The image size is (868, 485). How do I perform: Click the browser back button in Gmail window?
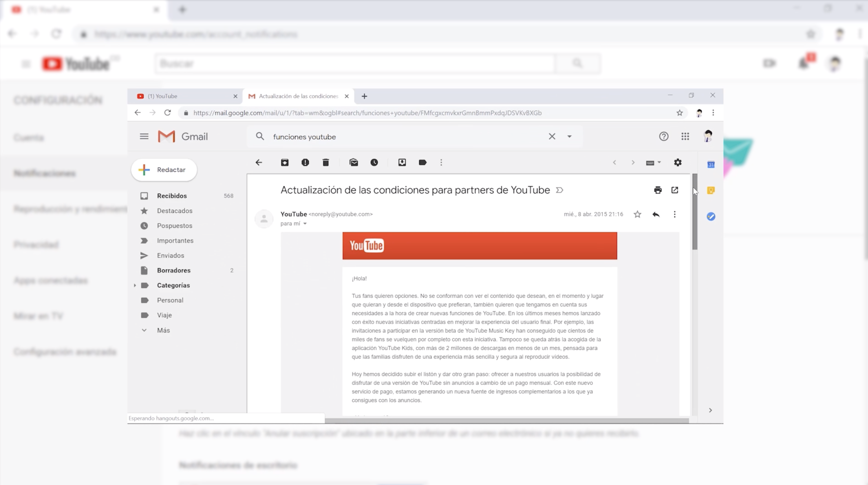137,113
